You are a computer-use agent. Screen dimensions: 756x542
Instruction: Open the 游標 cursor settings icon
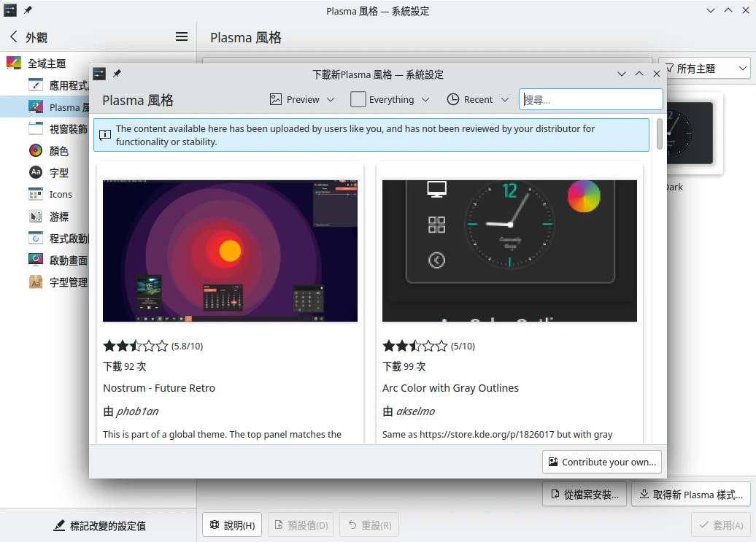point(36,217)
